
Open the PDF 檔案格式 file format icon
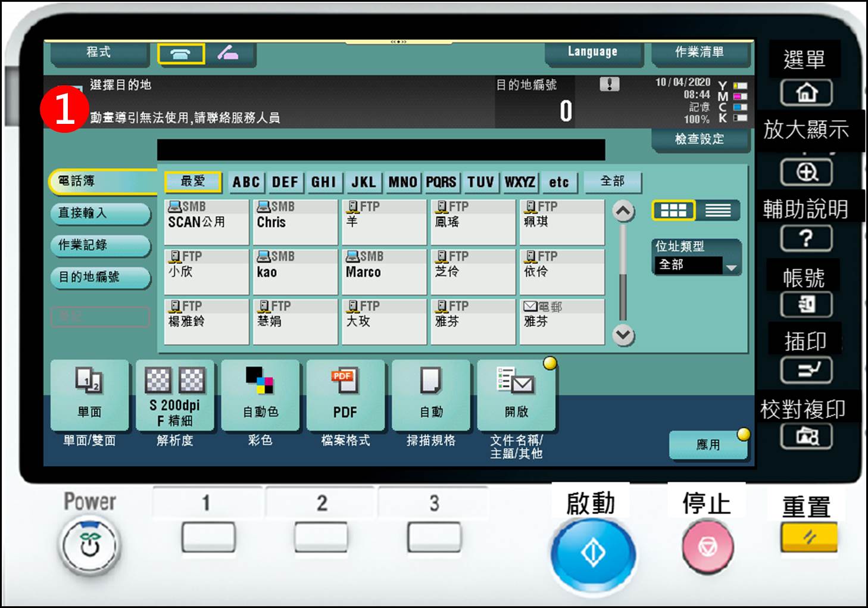345,395
